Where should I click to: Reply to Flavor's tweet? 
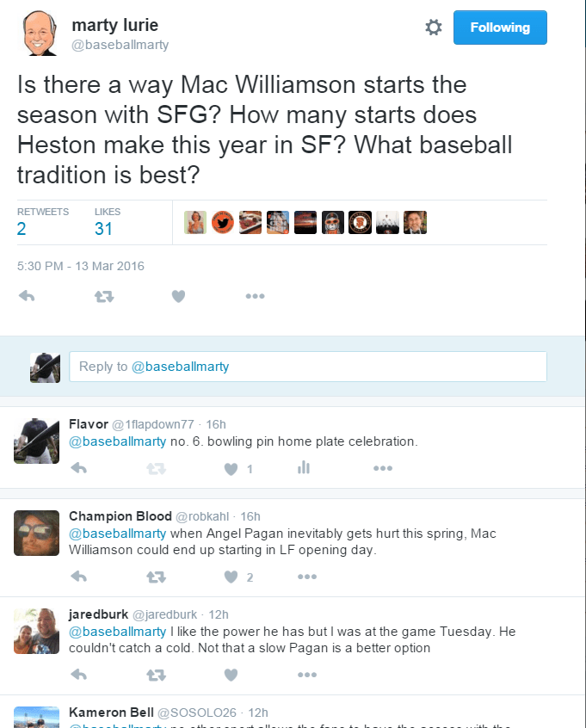pyautogui.click(x=79, y=468)
